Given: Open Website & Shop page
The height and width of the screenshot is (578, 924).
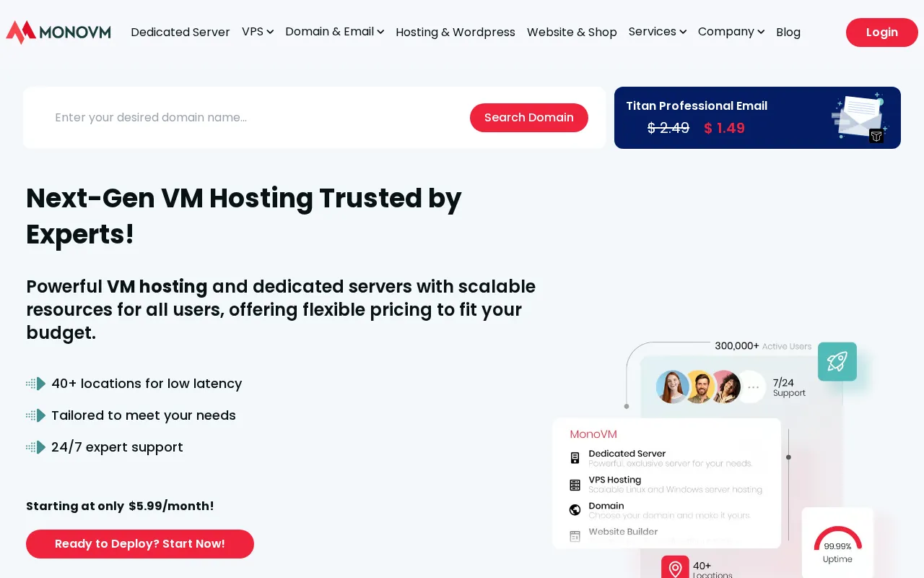Looking at the screenshot, I should (572, 33).
